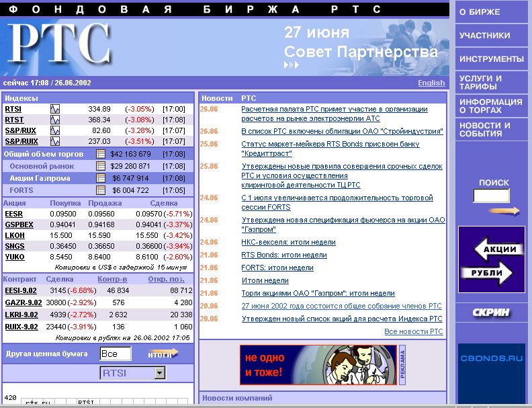Click the search arrow under ПОИСК
Image resolution: width=532 pixels, height=408 pixels.
504,211
